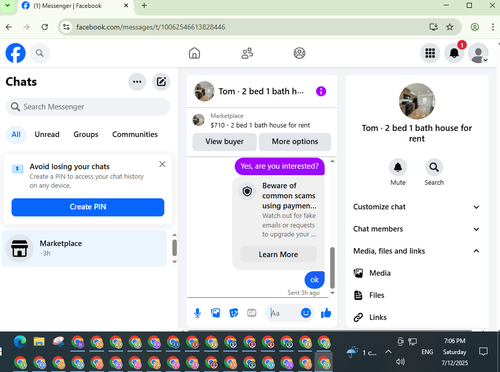Image resolution: width=500 pixels, height=372 pixels.
Task: Select the Unread filter
Action: click(x=47, y=134)
